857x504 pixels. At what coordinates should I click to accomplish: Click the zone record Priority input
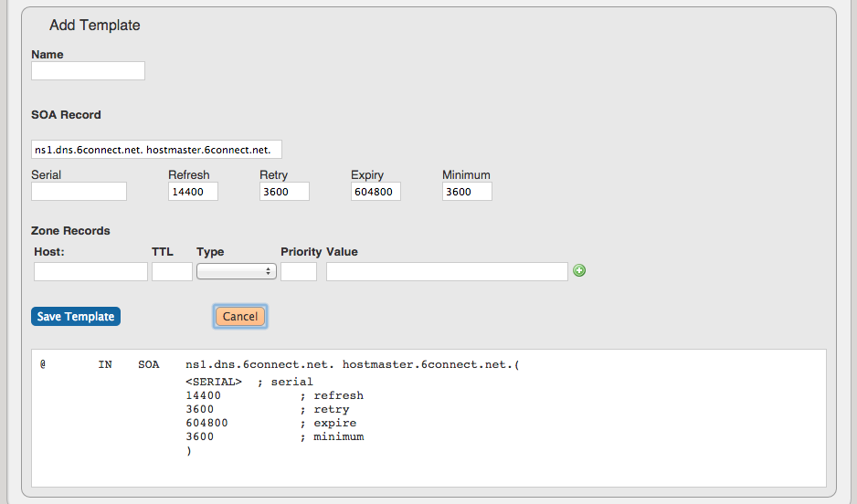tap(299, 271)
